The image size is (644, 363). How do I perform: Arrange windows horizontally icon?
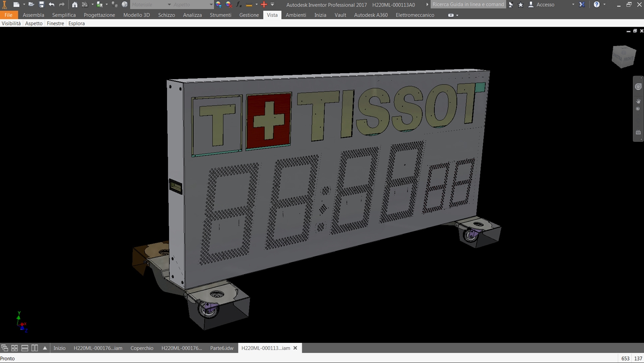25,348
